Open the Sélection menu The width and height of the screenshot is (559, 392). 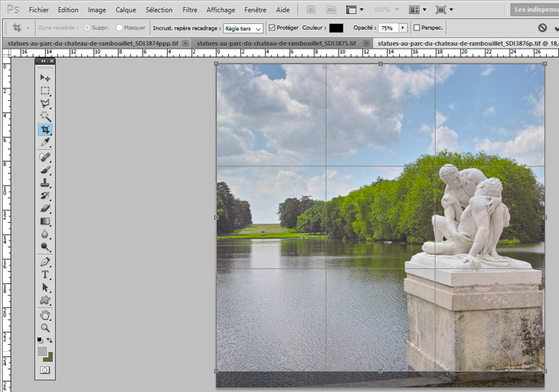coord(159,10)
